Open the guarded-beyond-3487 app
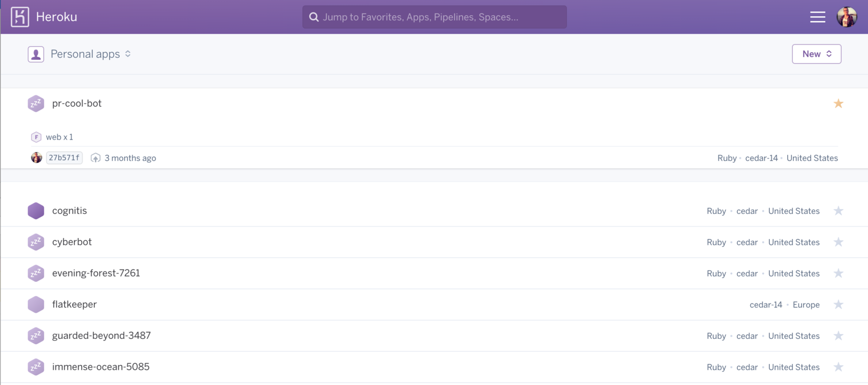This screenshot has height=385, width=868. click(x=101, y=336)
